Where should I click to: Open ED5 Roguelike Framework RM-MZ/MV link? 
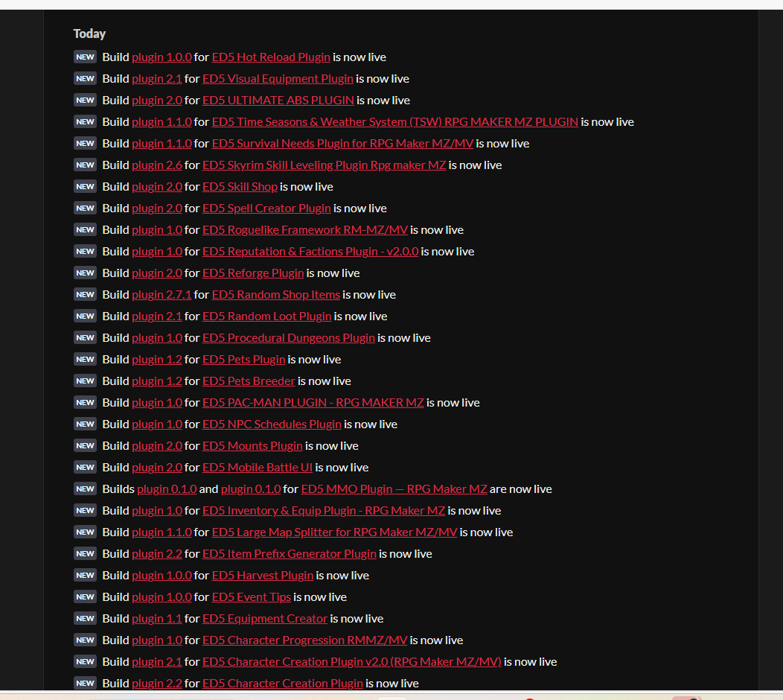pyautogui.click(x=305, y=229)
